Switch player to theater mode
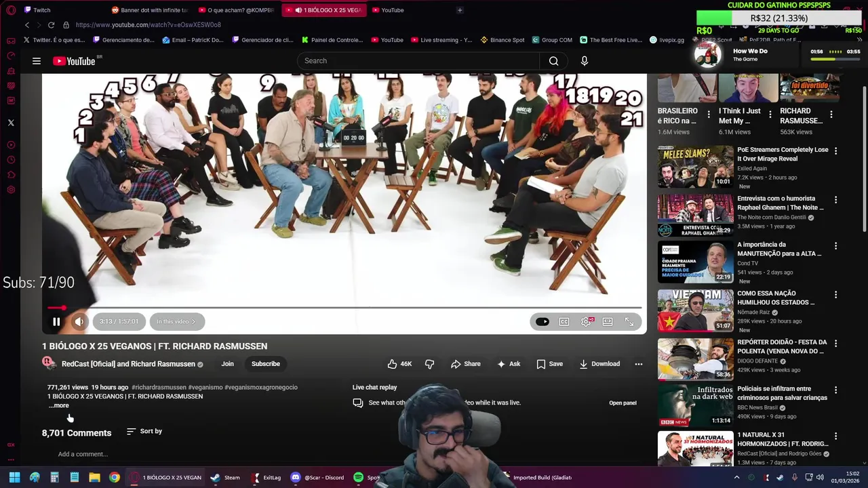Viewport: 868px width, 488px height. (608, 322)
